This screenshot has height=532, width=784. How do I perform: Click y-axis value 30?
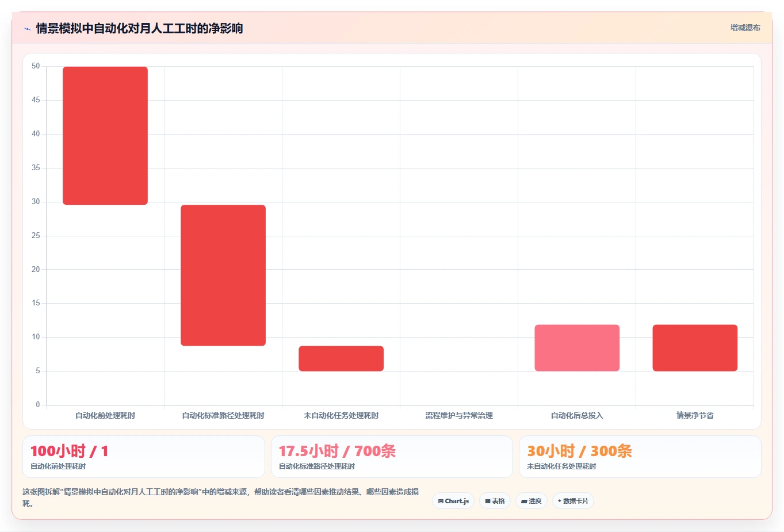[x=36, y=202]
